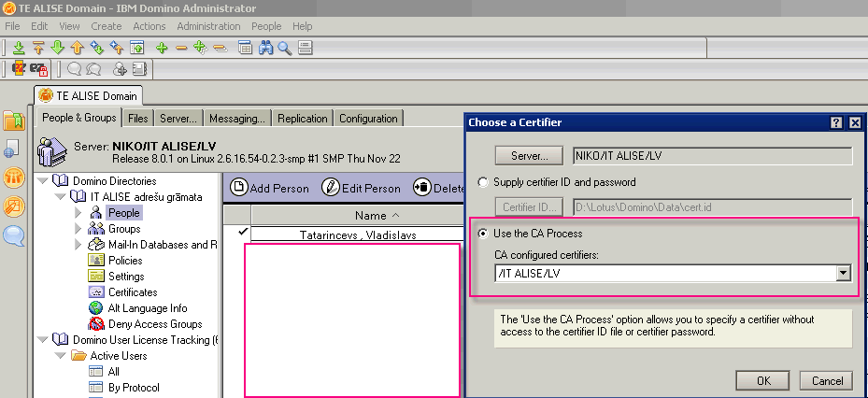The height and width of the screenshot is (398, 868).
Task: Click the orange people circle sidebar icon
Action: click(x=14, y=178)
